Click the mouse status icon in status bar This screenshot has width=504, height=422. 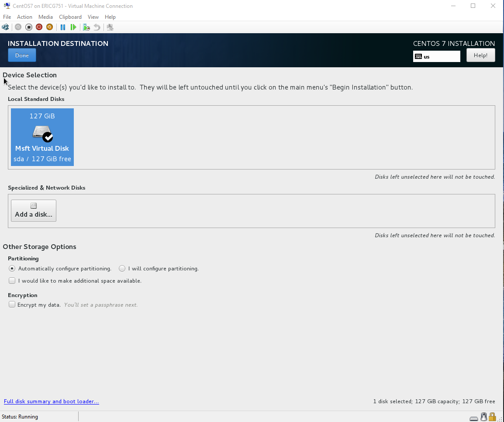pos(483,417)
